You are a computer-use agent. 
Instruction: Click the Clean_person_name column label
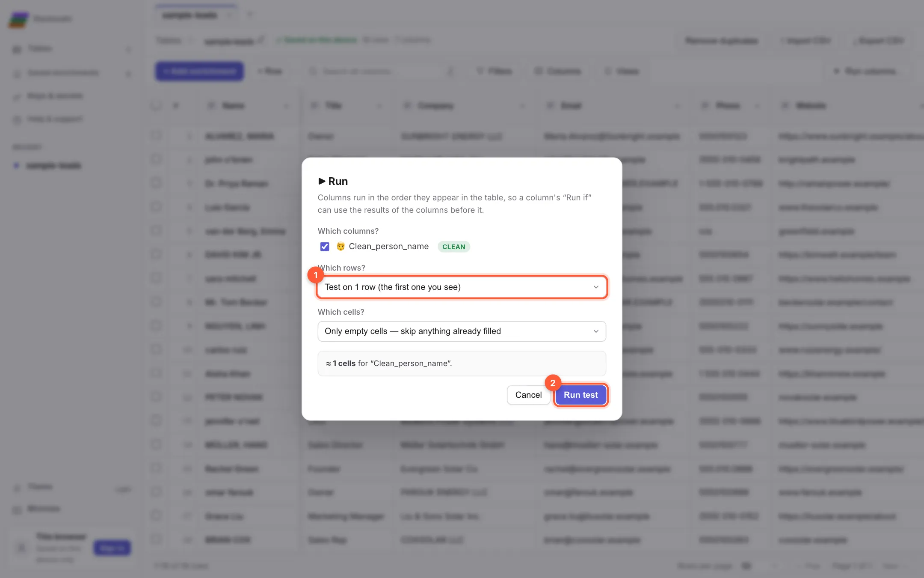coord(388,247)
